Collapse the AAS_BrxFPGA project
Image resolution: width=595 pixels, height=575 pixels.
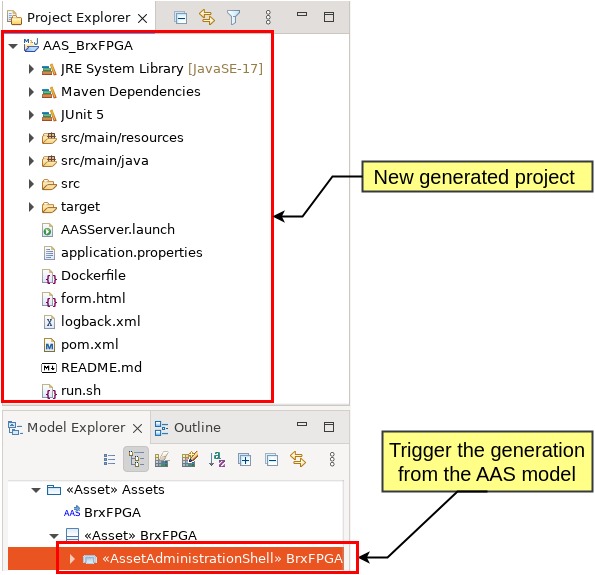point(13,46)
